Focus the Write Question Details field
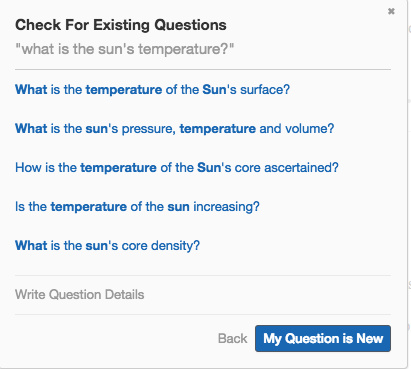The image size is (411, 369). coord(203,295)
